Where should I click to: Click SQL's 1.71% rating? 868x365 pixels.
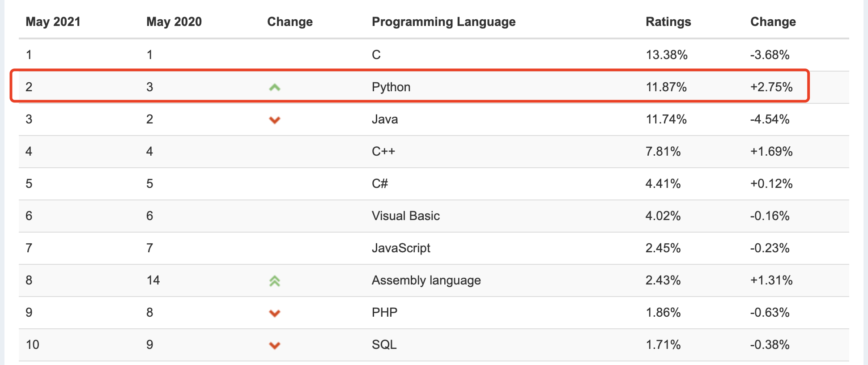[x=663, y=344]
